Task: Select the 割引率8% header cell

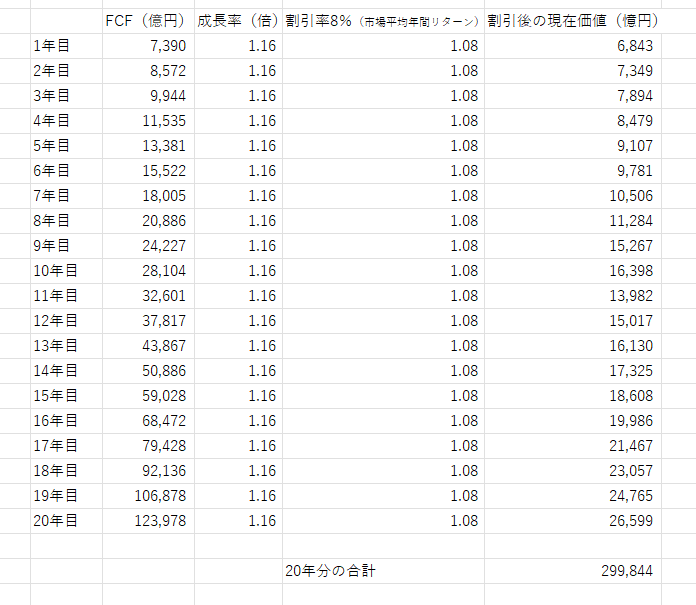Action: 383,21
